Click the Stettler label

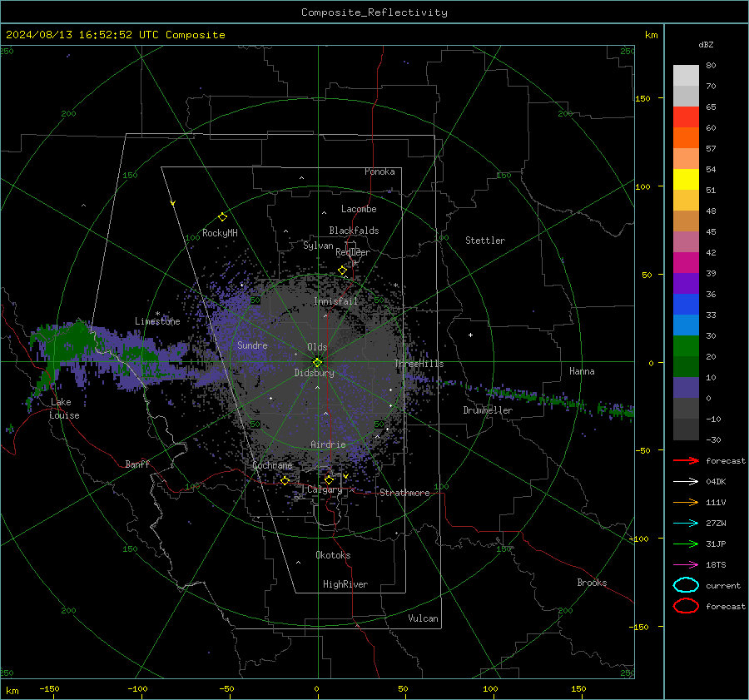tap(485, 241)
